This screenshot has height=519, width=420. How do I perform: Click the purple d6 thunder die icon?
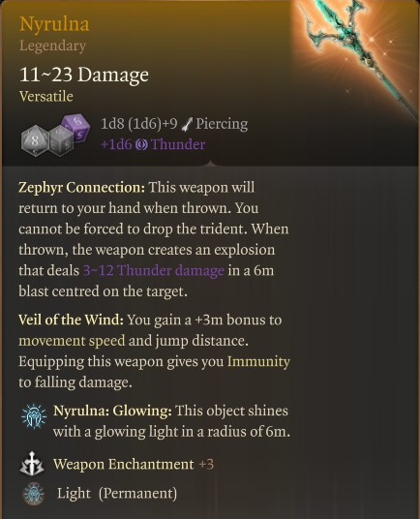(76, 127)
